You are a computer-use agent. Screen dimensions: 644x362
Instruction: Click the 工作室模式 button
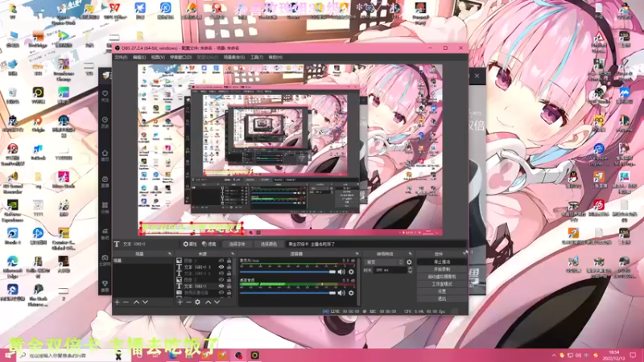[442, 284]
